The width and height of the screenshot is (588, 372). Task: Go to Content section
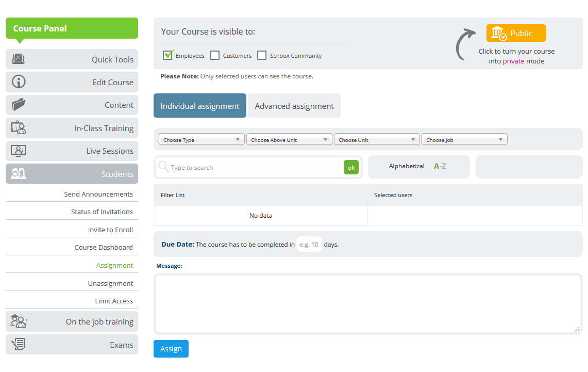[x=72, y=105]
